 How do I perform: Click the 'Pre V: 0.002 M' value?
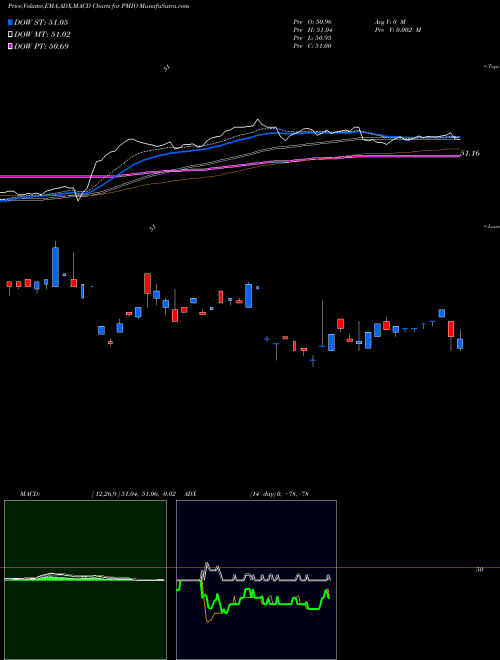[397, 30]
